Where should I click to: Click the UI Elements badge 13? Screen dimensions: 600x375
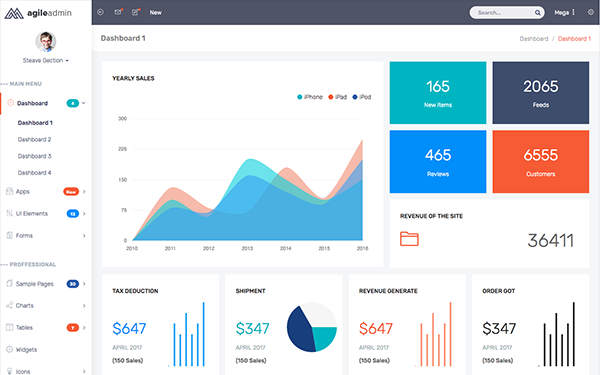[x=73, y=214]
